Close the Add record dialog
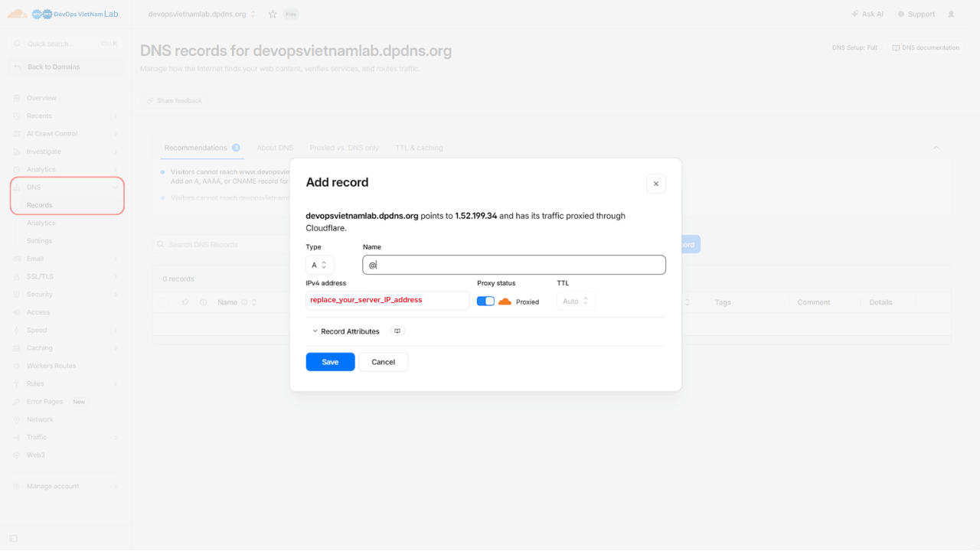The width and height of the screenshot is (980, 551). pos(656,184)
